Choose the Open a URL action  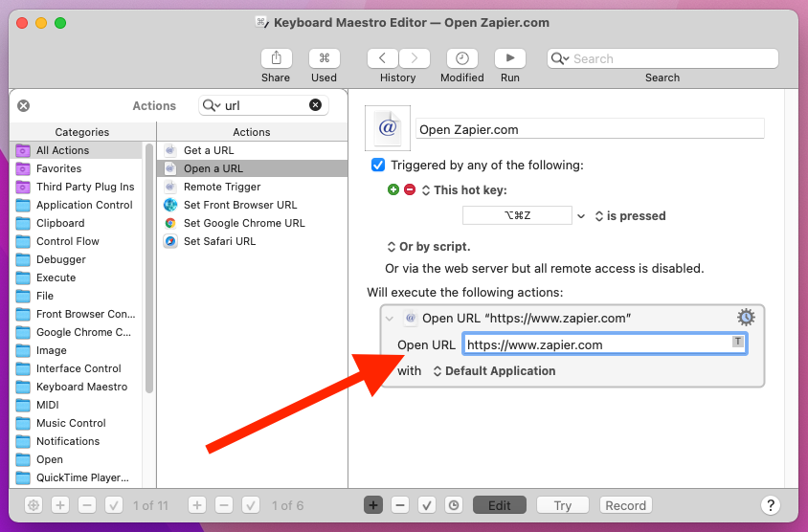(252, 168)
